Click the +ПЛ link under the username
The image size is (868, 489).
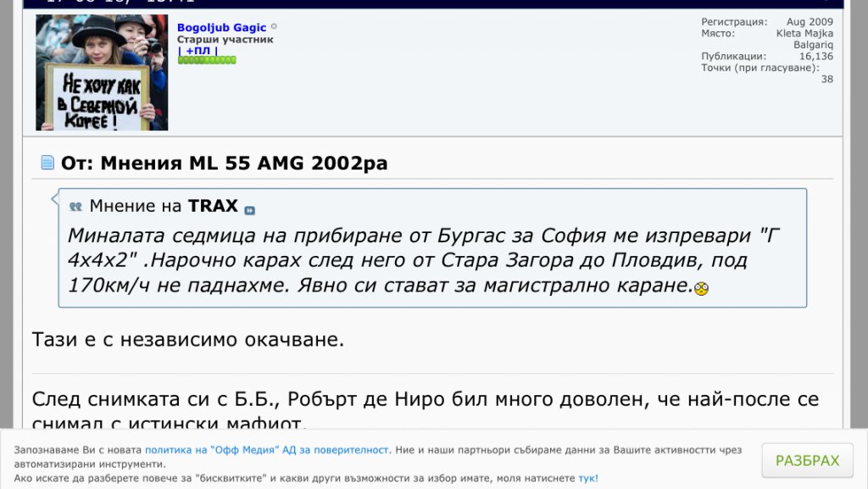coord(198,50)
